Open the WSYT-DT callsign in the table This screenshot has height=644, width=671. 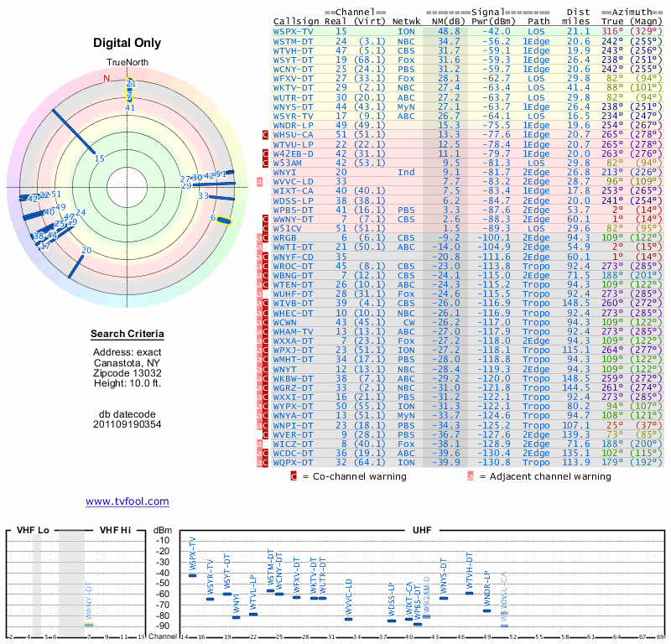pos(293,60)
